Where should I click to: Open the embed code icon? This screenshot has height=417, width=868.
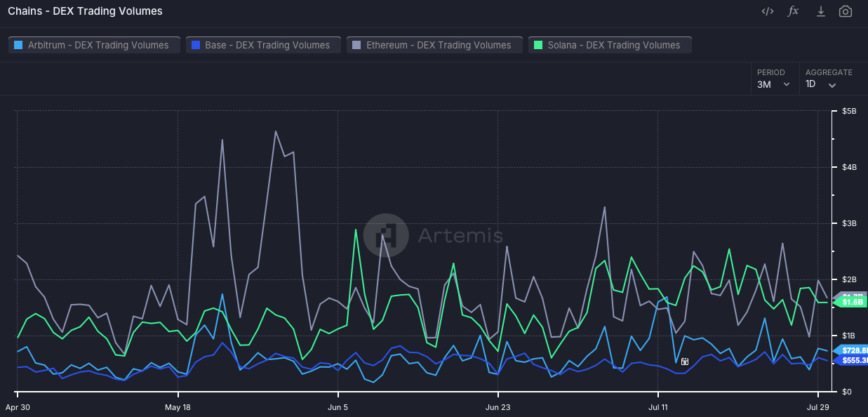[768, 11]
